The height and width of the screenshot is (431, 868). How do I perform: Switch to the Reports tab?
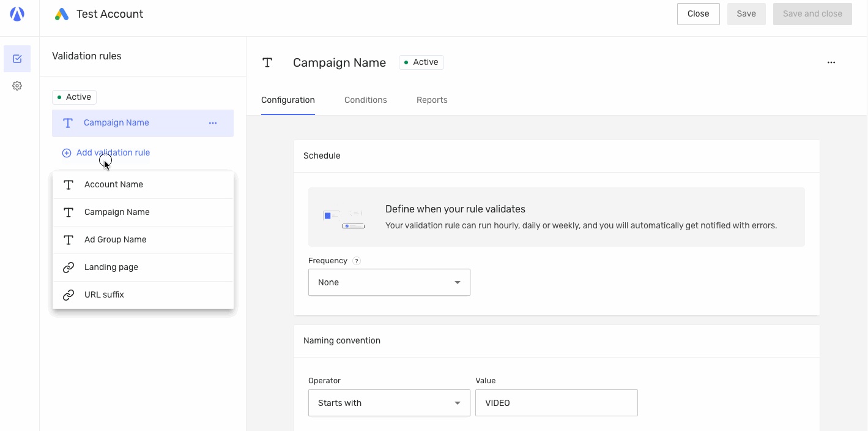tap(432, 100)
